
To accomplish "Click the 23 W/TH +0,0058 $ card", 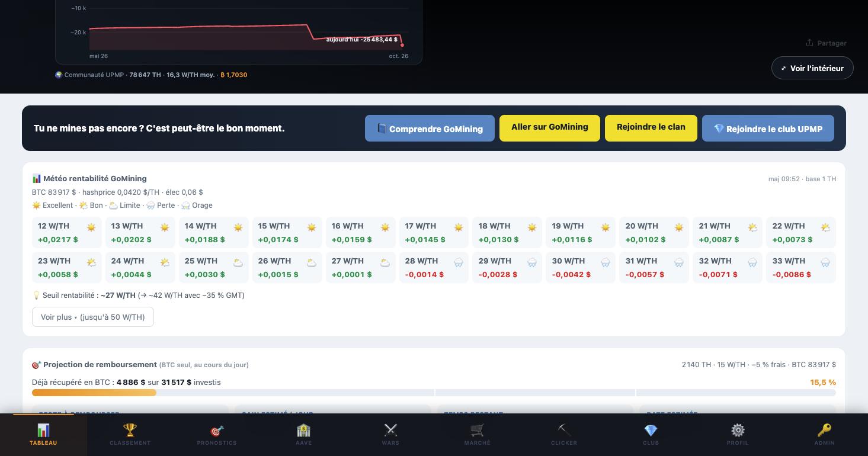I will (x=66, y=268).
